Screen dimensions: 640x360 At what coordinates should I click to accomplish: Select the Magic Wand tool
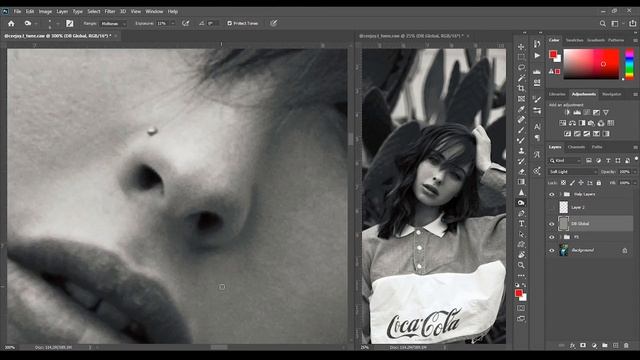click(521, 78)
